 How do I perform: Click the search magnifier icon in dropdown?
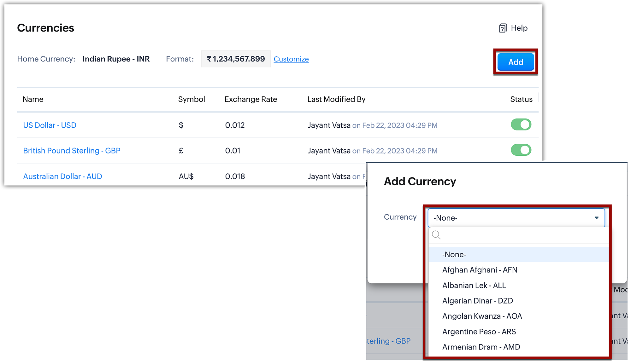(436, 235)
